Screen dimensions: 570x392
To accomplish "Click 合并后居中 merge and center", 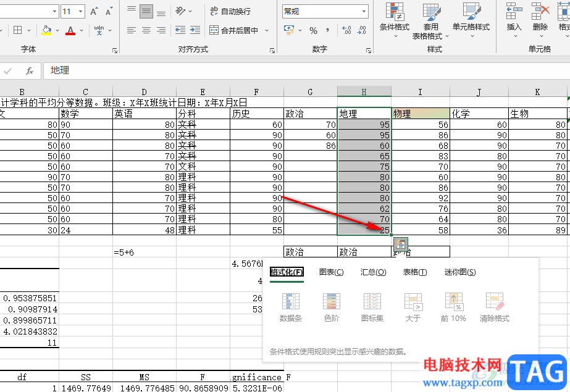I will [234, 30].
